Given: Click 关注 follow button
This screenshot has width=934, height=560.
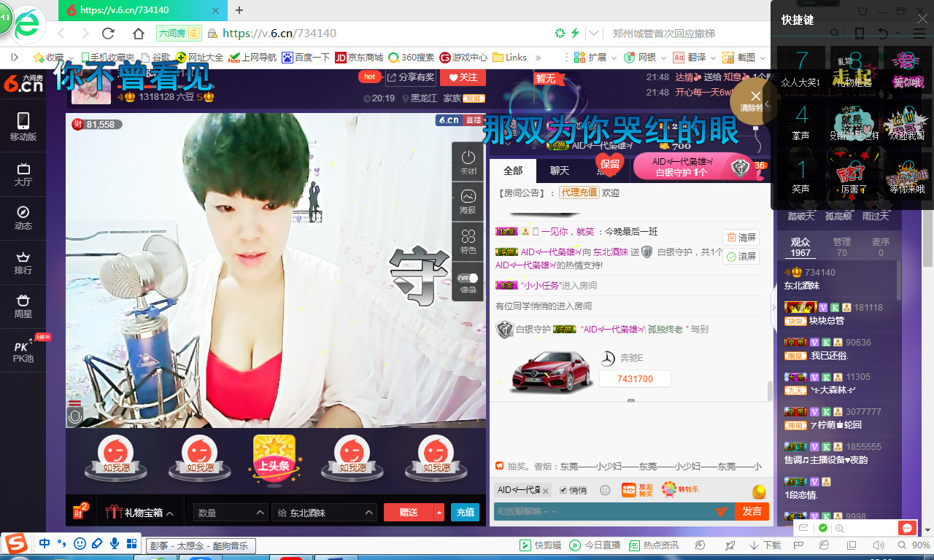Looking at the screenshot, I should (463, 77).
